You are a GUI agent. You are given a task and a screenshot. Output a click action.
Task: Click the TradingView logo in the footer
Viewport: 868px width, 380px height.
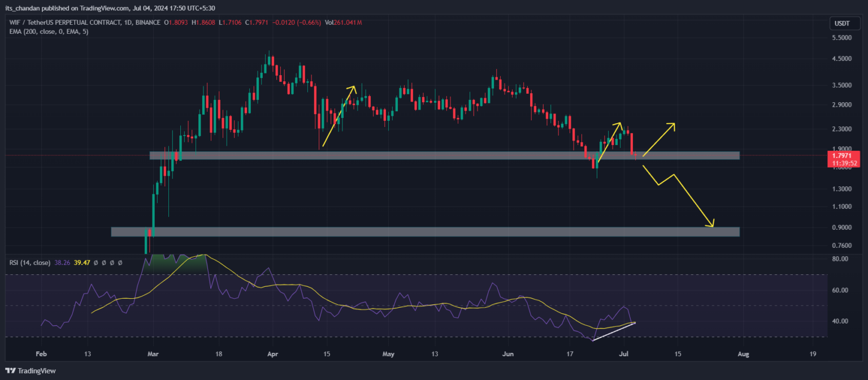pyautogui.click(x=30, y=370)
